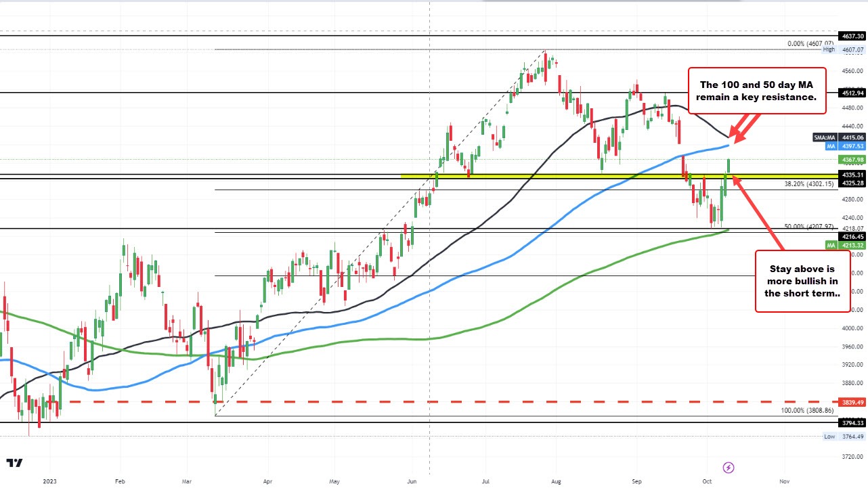This screenshot has width=868, height=488.
Task: Click the 'Low' marker at the bottom right
Action: [830, 437]
